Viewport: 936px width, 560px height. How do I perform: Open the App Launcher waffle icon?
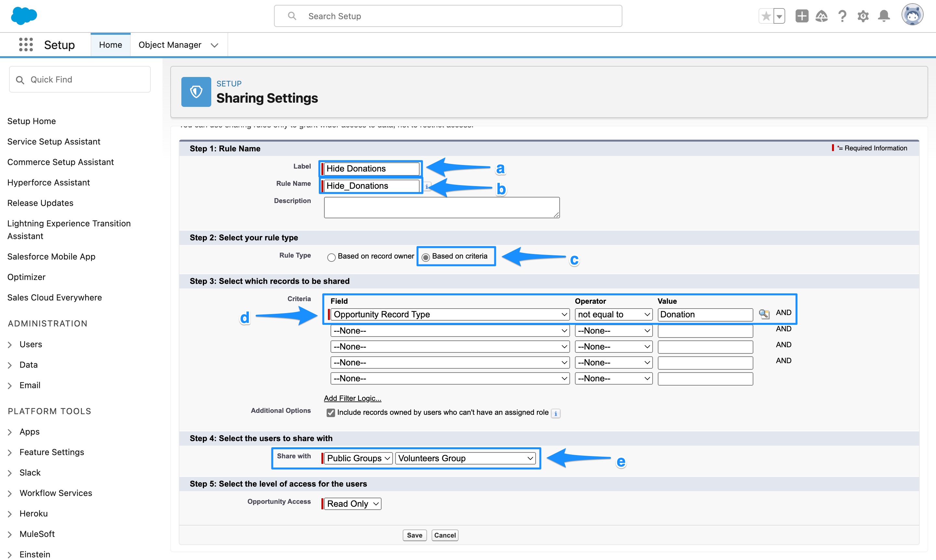click(25, 44)
